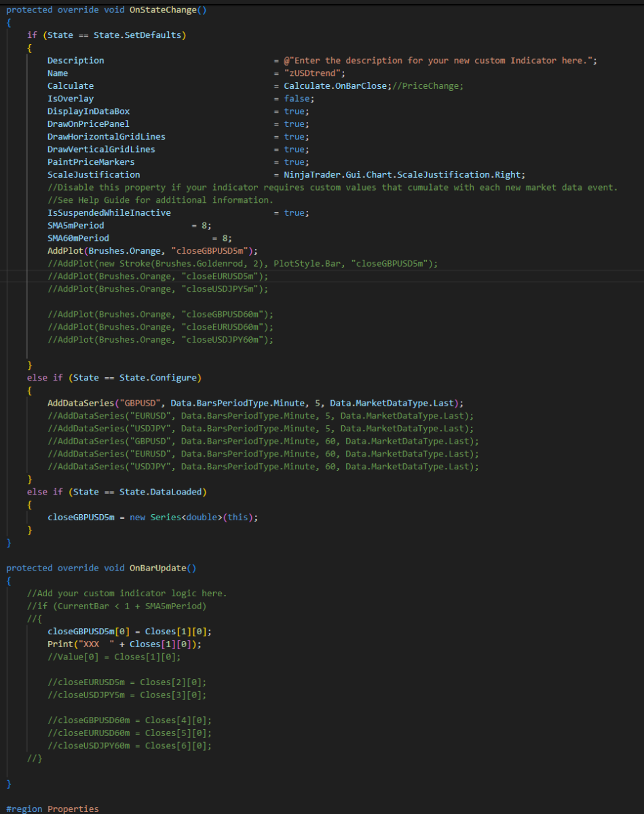
Task: Click the commented Value[0] assignment line
Action: [114, 657]
